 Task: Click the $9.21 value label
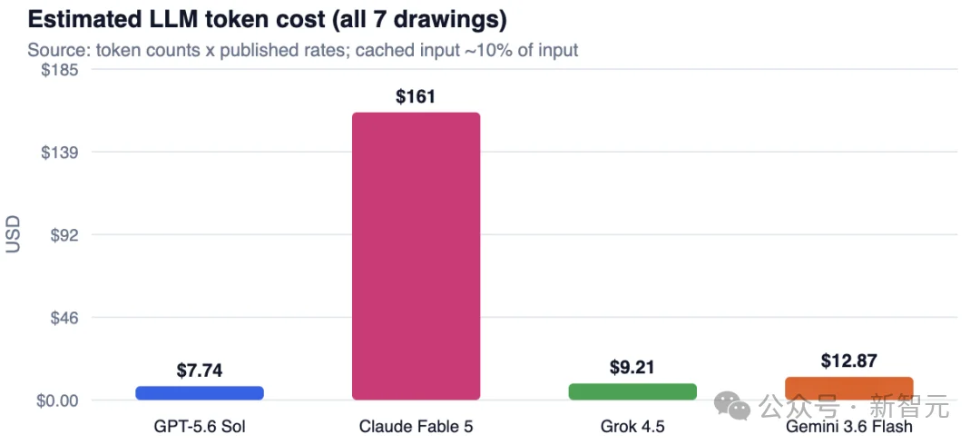click(632, 368)
